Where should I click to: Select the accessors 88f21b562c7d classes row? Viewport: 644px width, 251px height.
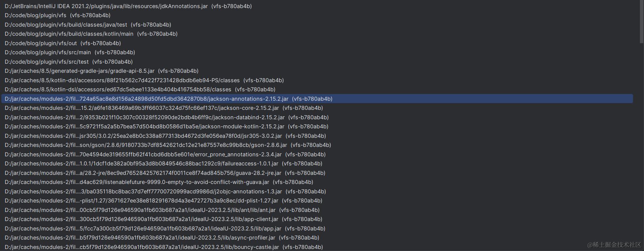click(x=317, y=80)
